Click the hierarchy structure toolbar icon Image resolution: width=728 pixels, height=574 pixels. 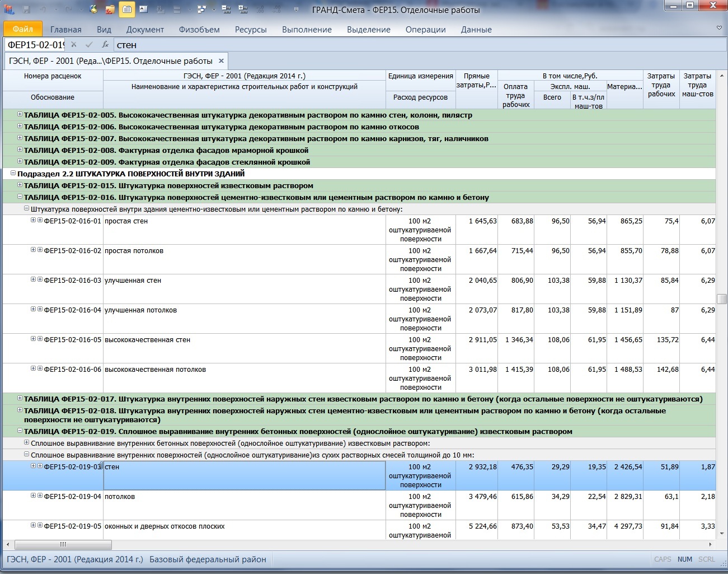[x=201, y=9]
